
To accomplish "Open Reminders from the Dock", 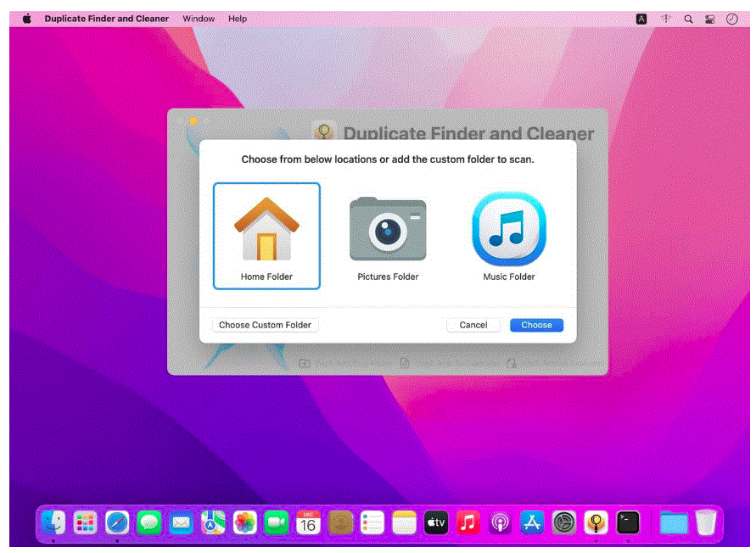I will tap(372, 522).
